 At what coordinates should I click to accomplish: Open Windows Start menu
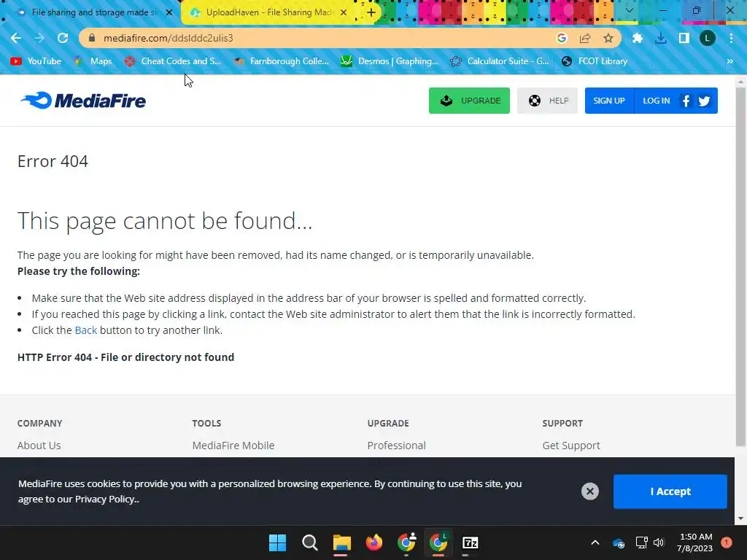click(278, 542)
